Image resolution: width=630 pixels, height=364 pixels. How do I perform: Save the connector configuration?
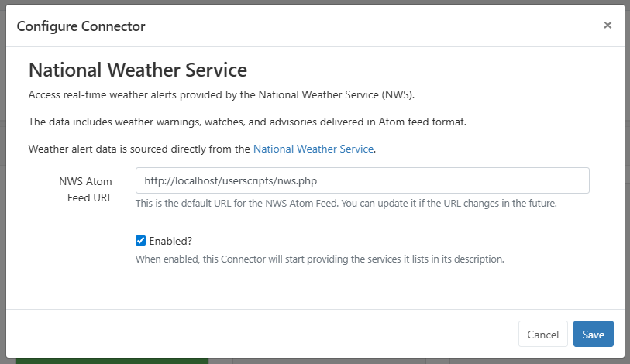(x=593, y=334)
